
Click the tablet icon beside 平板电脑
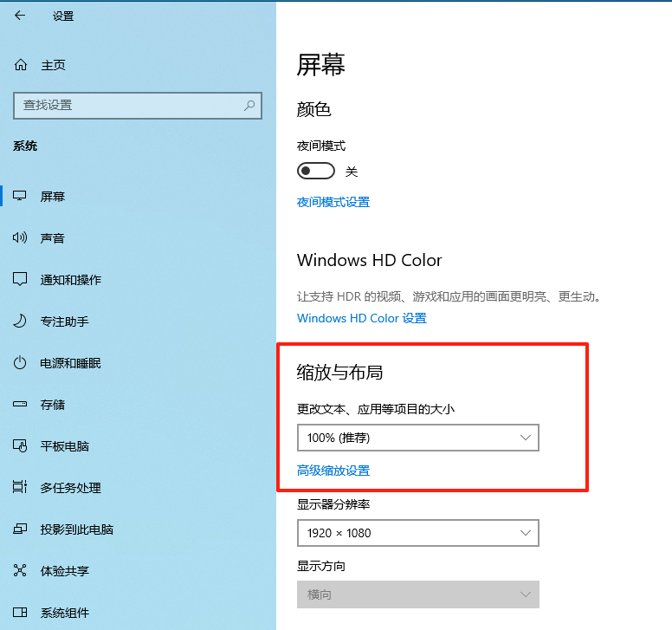[x=20, y=446]
